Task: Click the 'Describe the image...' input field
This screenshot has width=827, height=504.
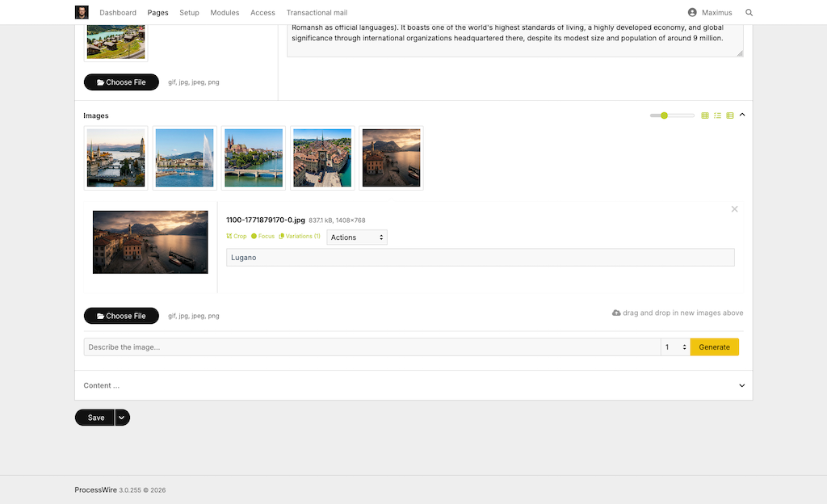Action: (372, 347)
